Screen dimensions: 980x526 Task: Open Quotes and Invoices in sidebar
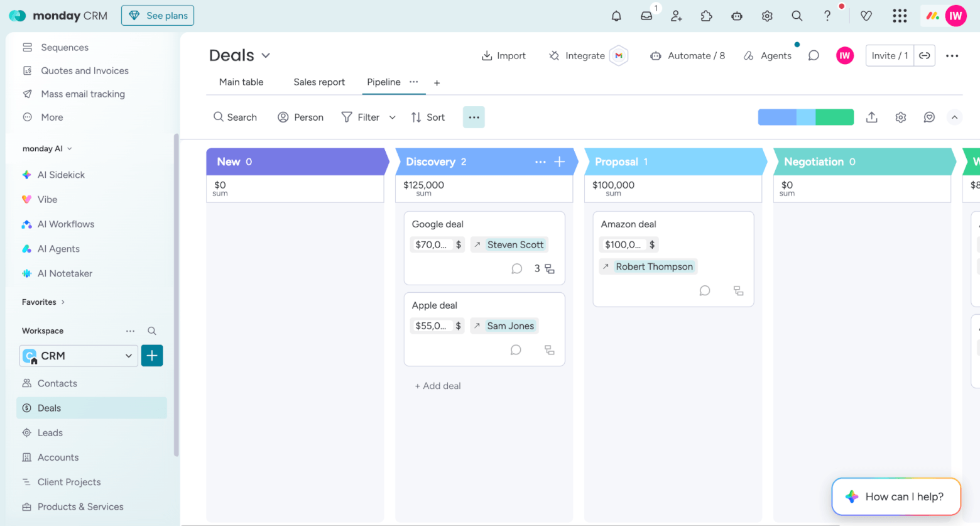pyautogui.click(x=84, y=70)
